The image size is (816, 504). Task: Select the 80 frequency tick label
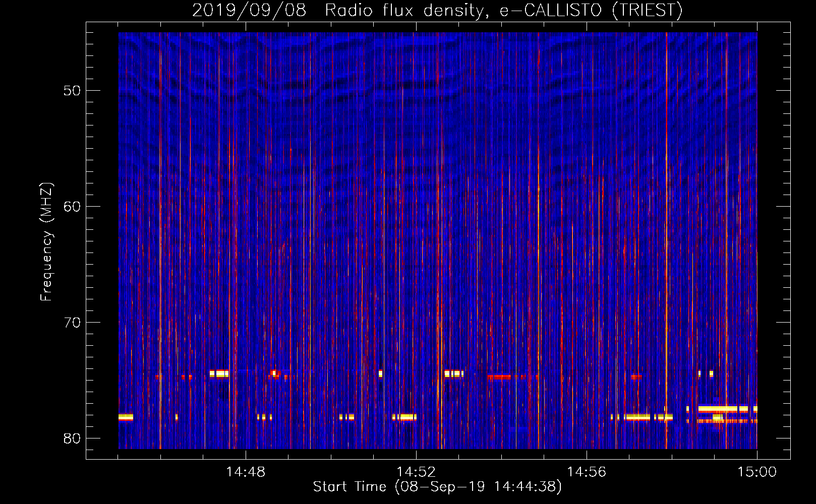[72, 438]
